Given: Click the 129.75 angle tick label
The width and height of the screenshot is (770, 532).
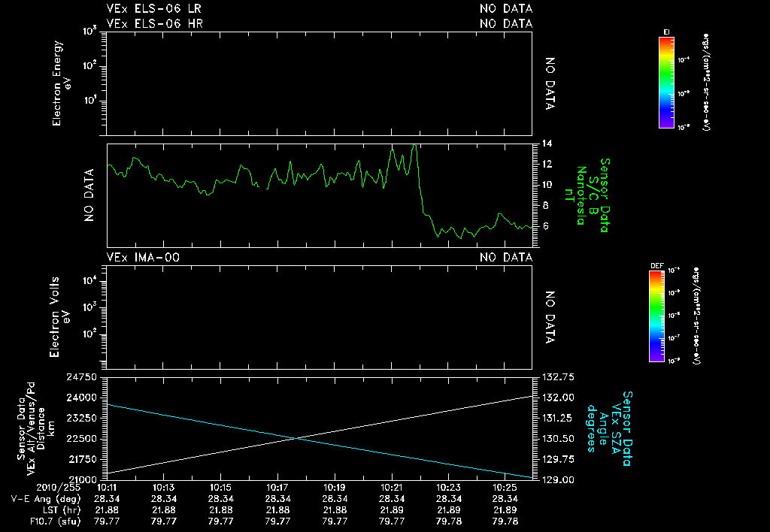Looking at the screenshot, I should 559,459.
